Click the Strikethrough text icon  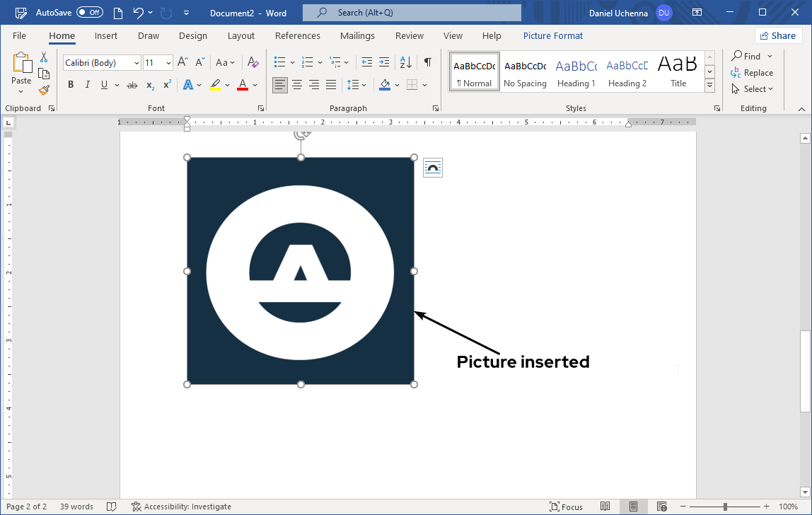click(132, 85)
